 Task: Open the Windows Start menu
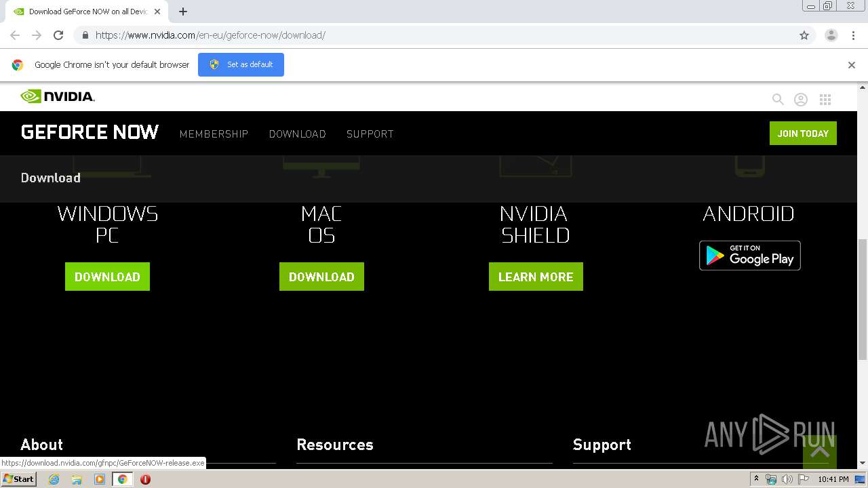(x=18, y=479)
